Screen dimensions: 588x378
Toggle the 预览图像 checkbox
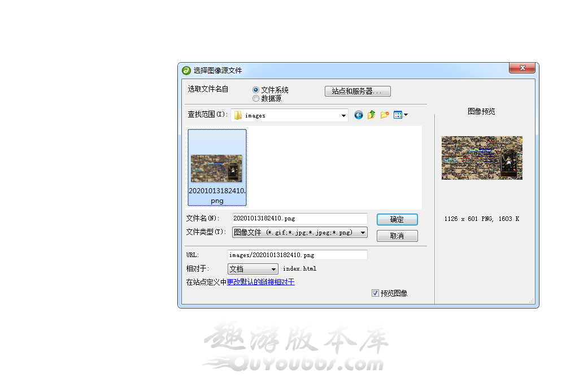click(376, 293)
